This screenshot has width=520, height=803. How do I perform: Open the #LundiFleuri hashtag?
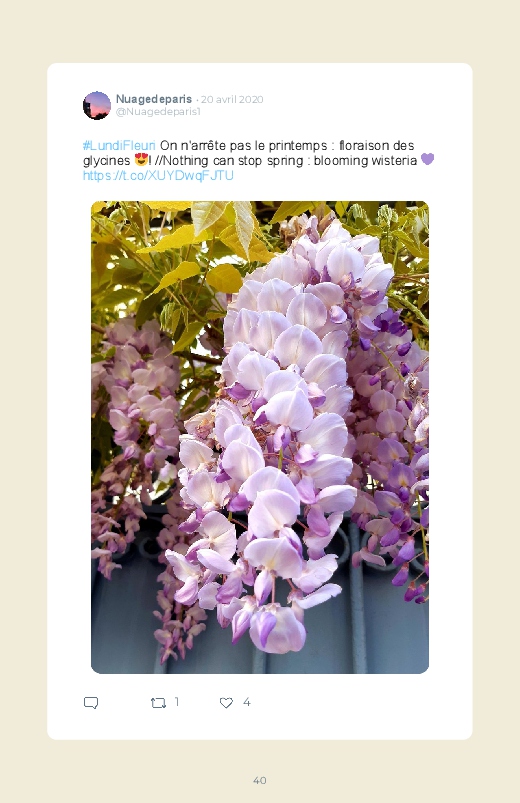119,145
